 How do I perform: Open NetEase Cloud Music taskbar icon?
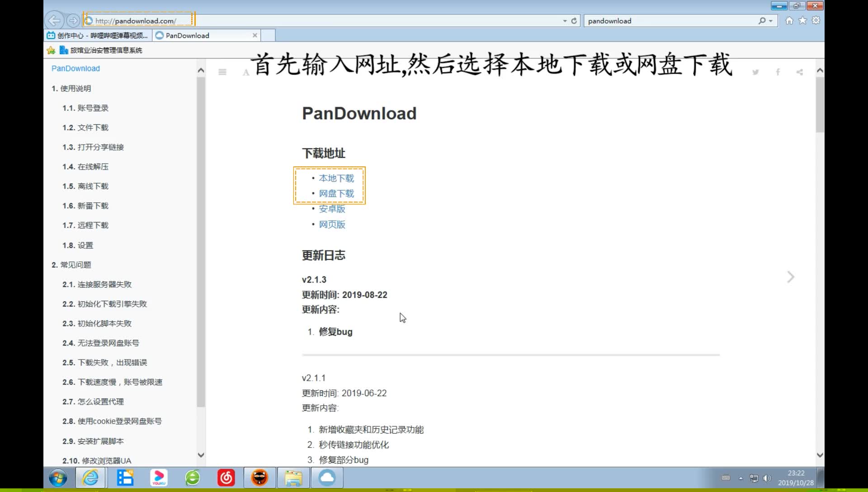click(x=226, y=478)
